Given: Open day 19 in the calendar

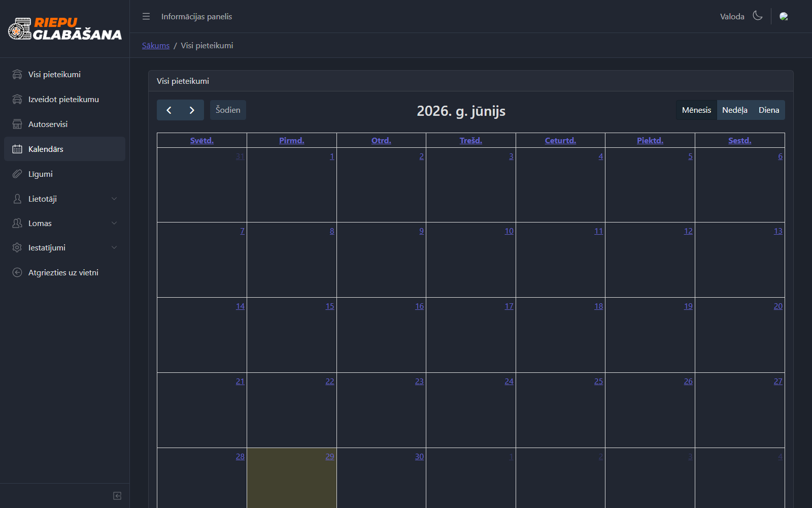Looking at the screenshot, I should click(x=688, y=306).
